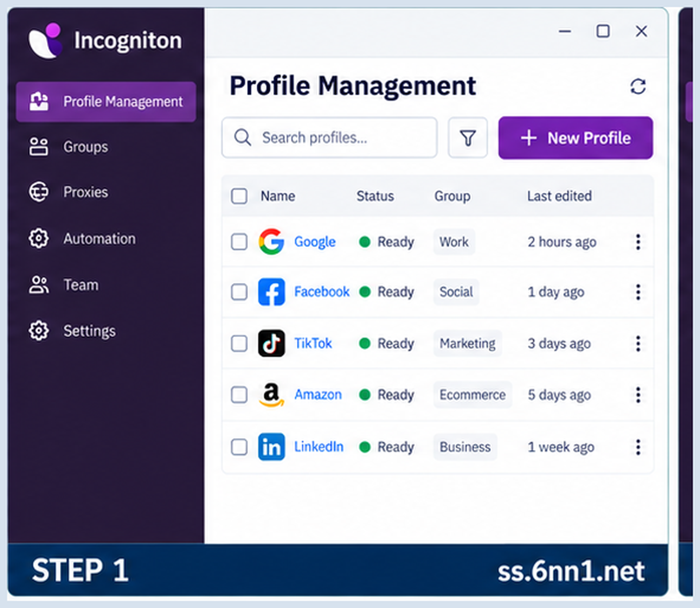The image size is (700, 608).
Task: Toggle the select-all profiles checkbox
Action: click(239, 196)
